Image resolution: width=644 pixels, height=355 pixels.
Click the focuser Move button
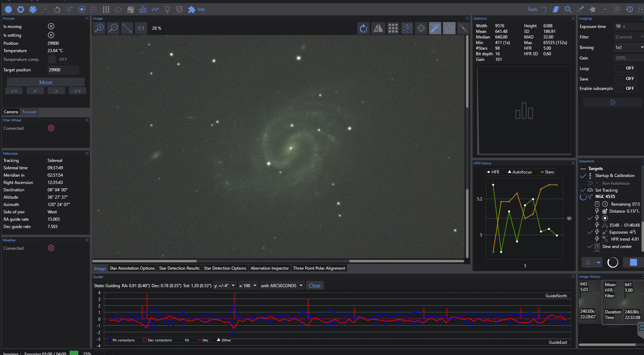pyautogui.click(x=46, y=83)
